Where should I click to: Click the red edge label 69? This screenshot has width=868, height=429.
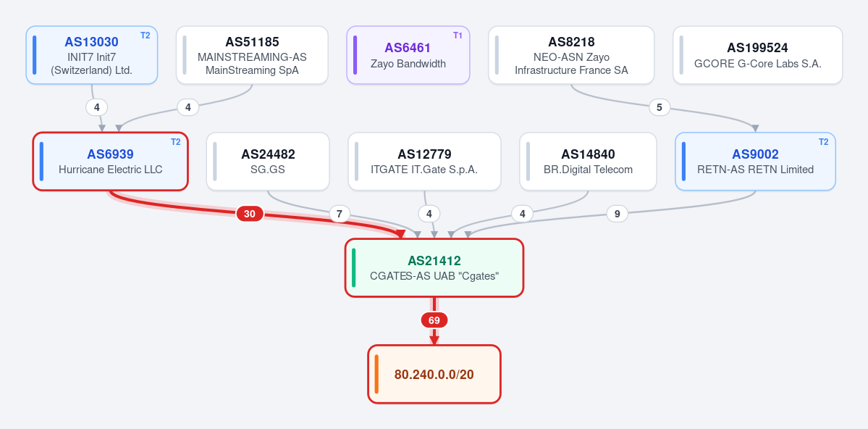[434, 320]
